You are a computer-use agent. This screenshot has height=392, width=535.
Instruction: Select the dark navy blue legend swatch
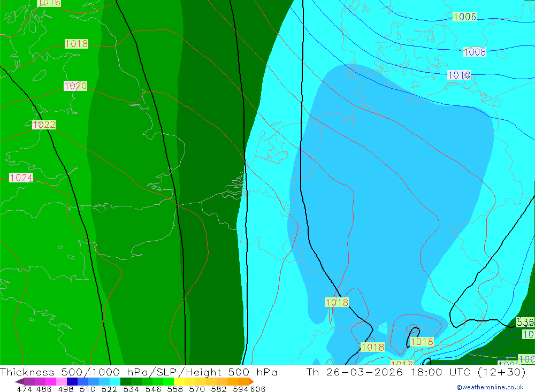coord(72,381)
